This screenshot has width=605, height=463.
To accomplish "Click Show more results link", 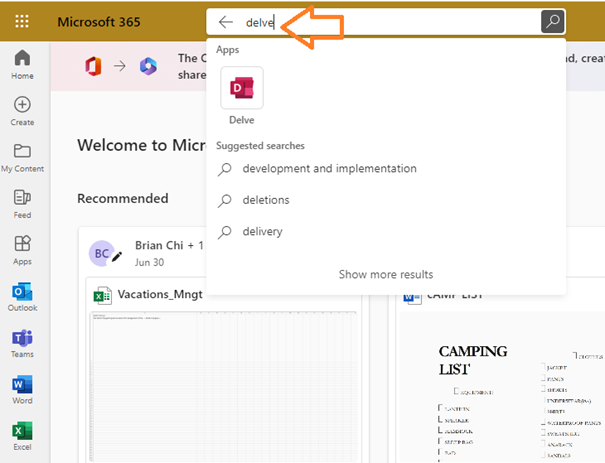I will pyautogui.click(x=385, y=274).
